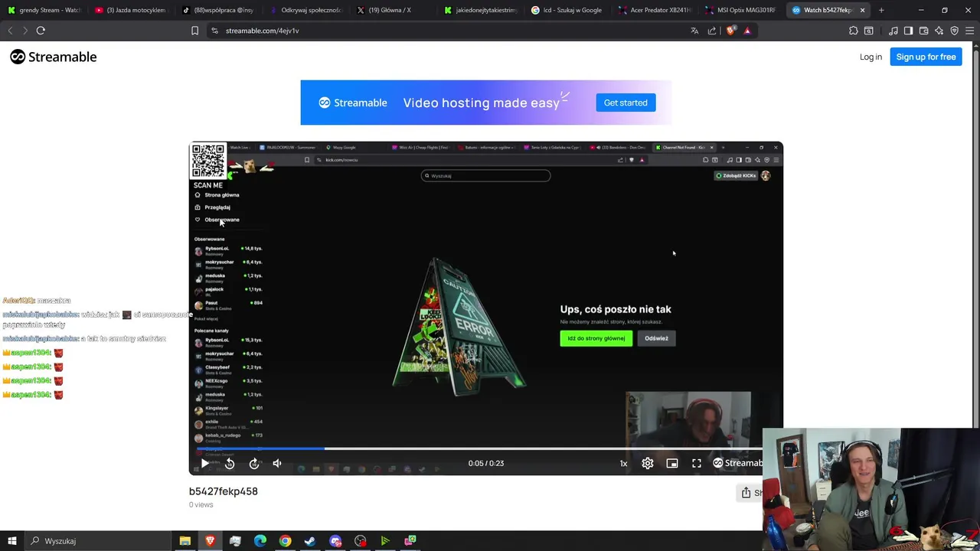This screenshot has height=551, width=980.
Task: Open browser extensions puzzle icon
Action: click(854, 31)
